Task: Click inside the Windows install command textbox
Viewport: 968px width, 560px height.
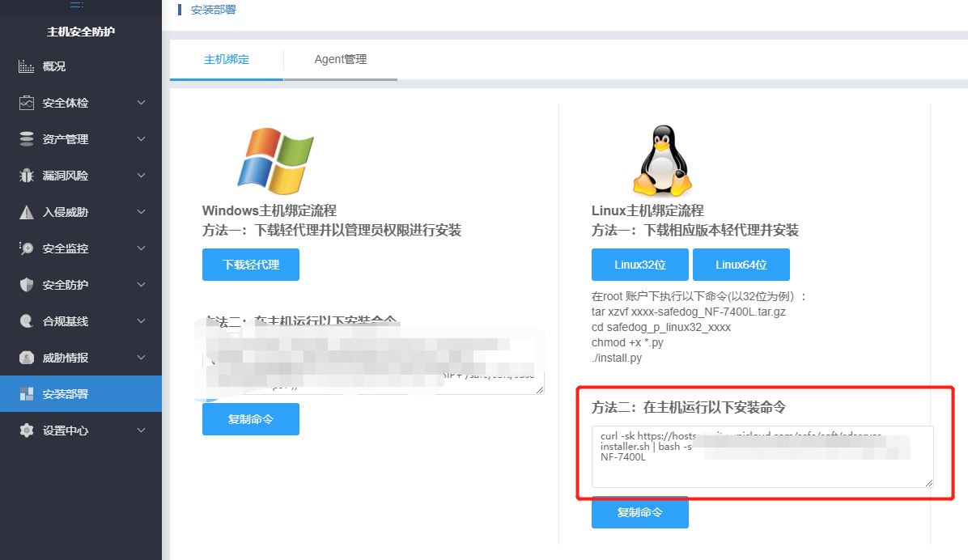Action: [373, 364]
